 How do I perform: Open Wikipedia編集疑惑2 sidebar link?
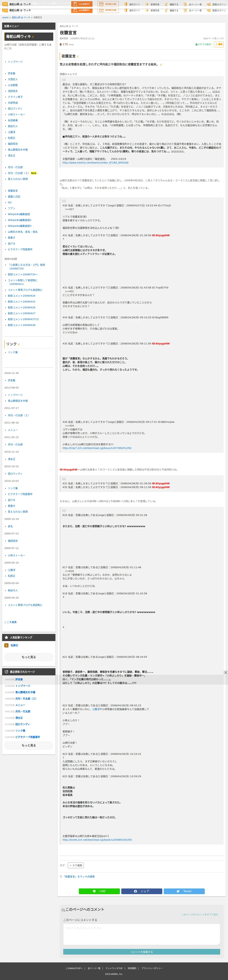(x=20, y=220)
